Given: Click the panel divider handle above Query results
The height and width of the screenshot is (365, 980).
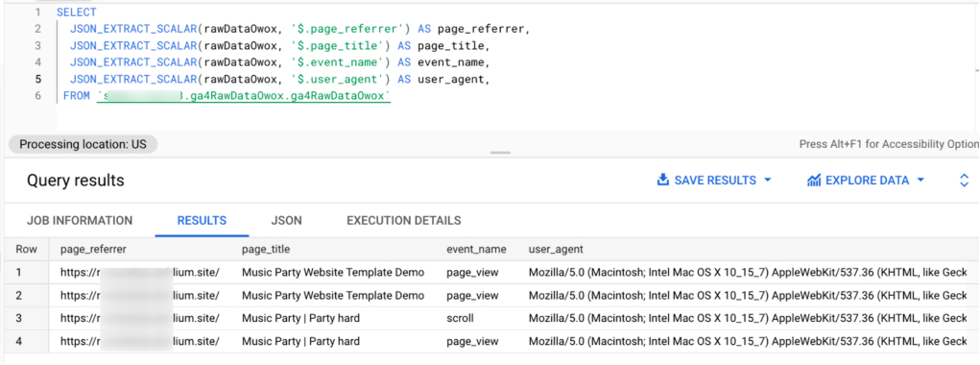Looking at the screenshot, I should tap(500, 153).
